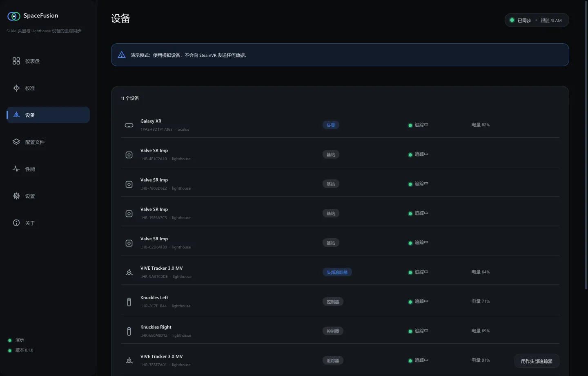This screenshot has height=376, width=588.
Task: Click the SpaceFusion logo icon
Action: coord(14,16)
